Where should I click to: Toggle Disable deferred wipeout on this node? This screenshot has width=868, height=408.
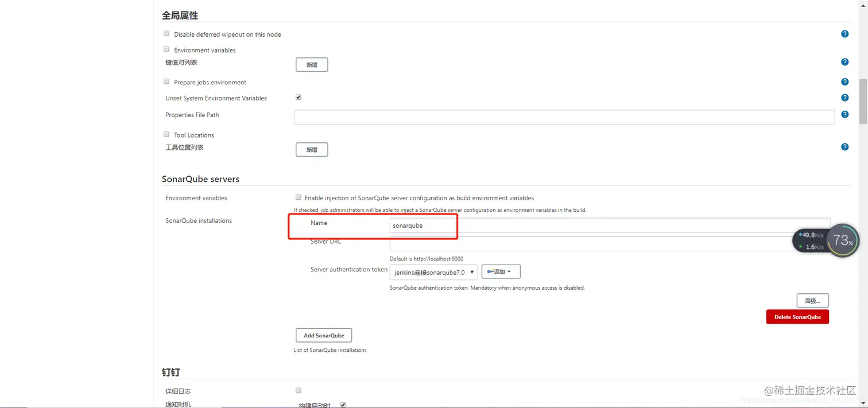(166, 34)
